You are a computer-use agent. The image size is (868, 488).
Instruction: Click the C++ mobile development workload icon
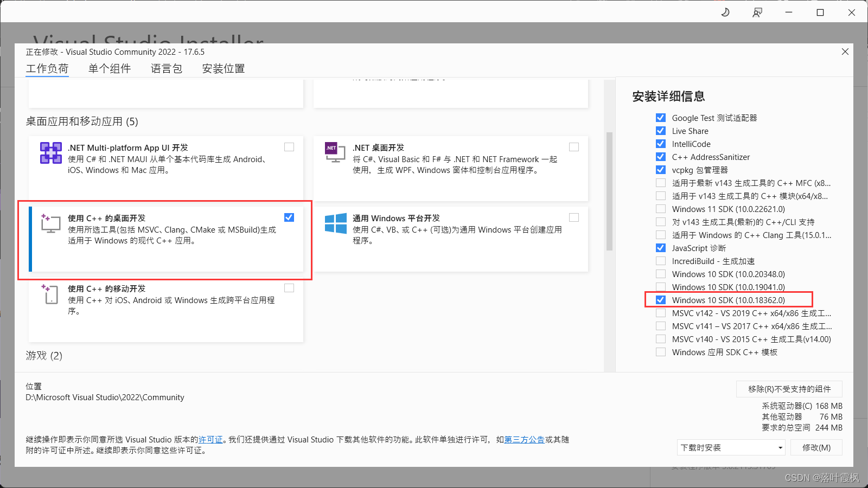(x=50, y=294)
